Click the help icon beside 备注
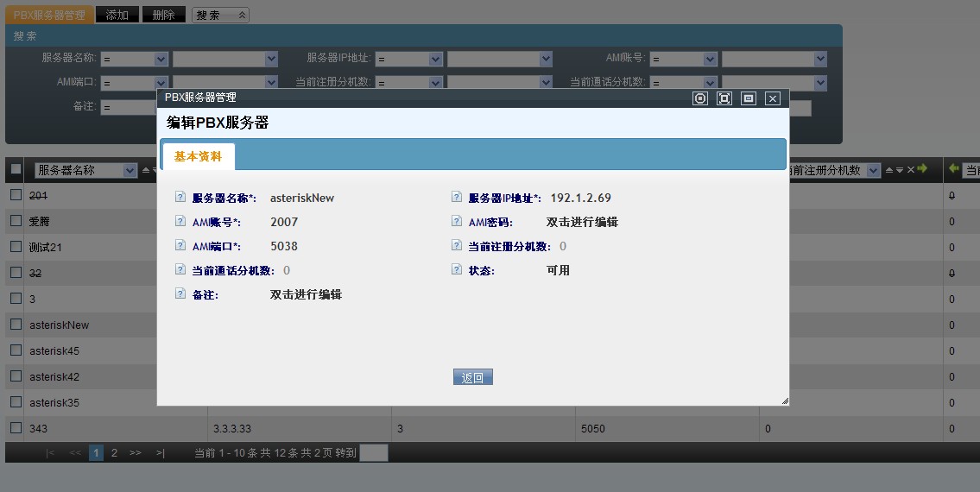Image resolution: width=980 pixels, height=492 pixels. tap(180, 293)
